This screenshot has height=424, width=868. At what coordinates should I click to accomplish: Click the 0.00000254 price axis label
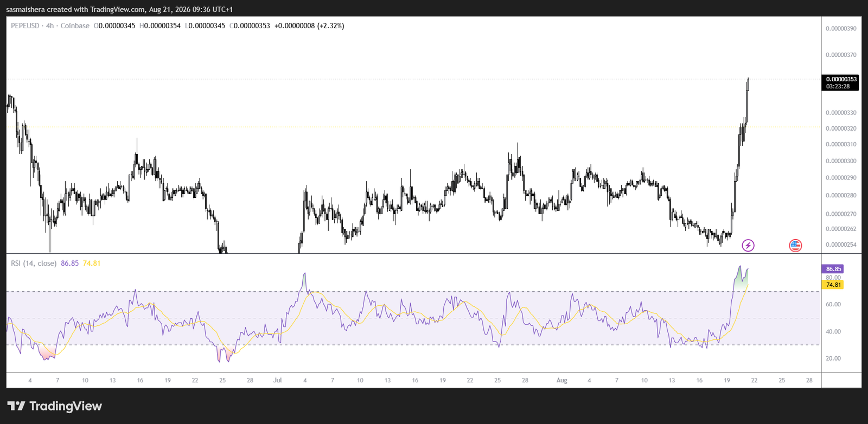pos(841,245)
